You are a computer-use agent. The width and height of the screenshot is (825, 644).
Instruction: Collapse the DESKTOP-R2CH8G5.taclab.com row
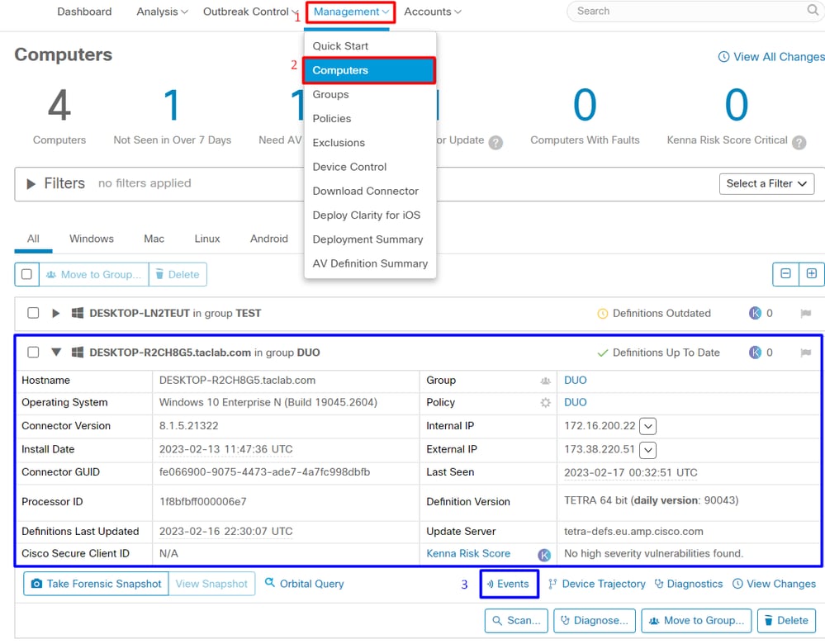point(56,352)
